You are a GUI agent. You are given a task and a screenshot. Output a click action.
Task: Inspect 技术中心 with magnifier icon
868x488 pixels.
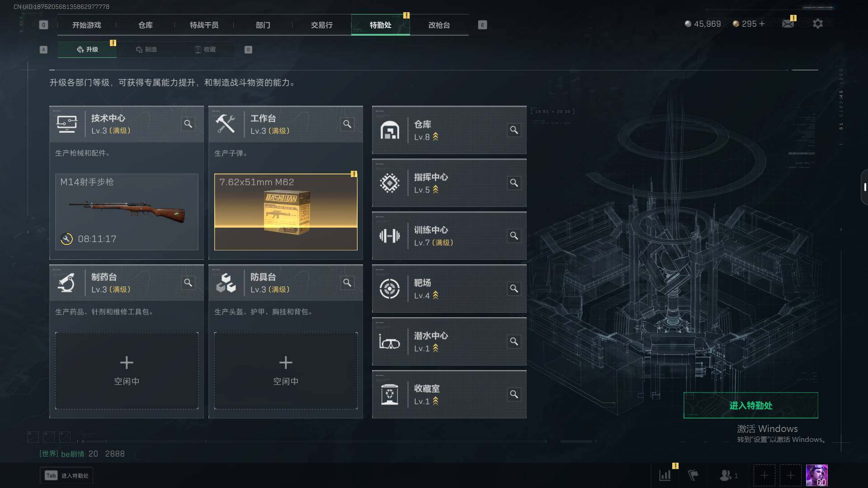[x=188, y=124]
